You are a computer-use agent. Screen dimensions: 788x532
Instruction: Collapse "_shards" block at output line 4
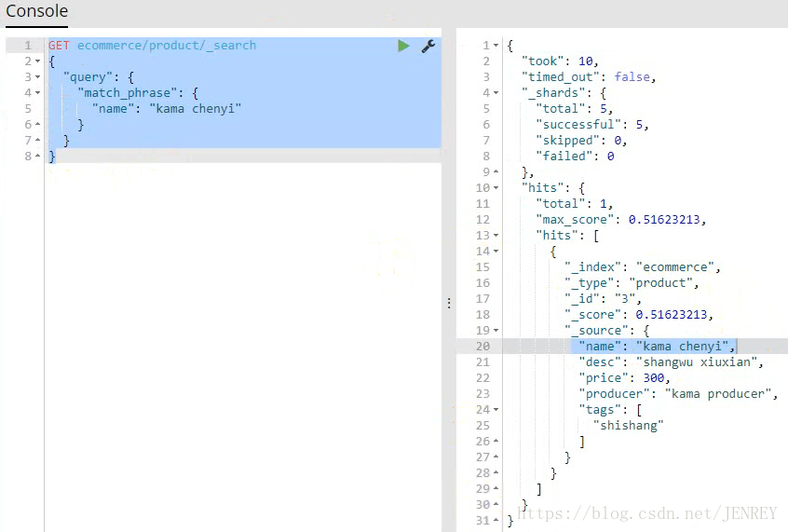click(496, 93)
